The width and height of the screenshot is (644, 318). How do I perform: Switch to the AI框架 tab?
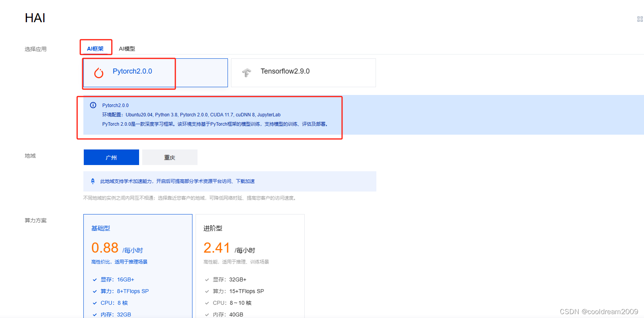tap(95, 49)
